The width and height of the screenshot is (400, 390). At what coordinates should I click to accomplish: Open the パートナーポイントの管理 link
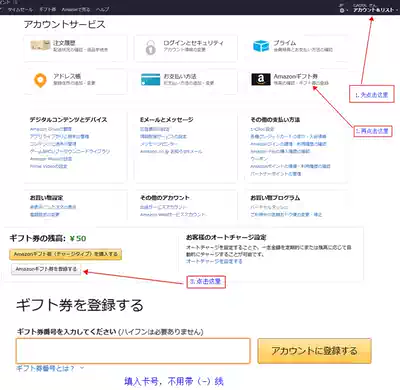tap(276, 174)
